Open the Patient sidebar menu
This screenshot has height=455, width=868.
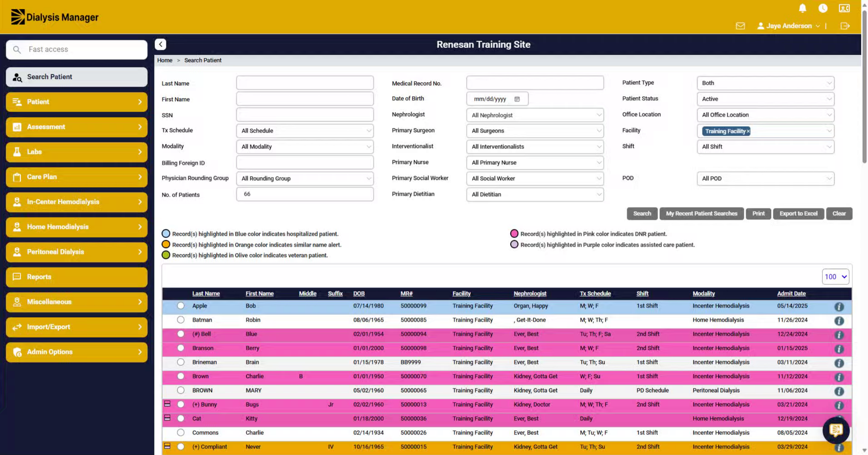(x=77, y=102)
